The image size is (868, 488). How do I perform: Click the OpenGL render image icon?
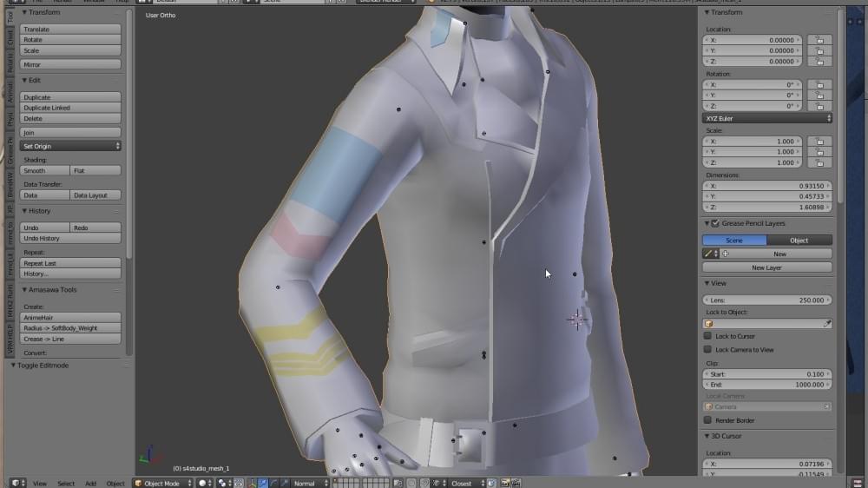[x=505, y=483]
